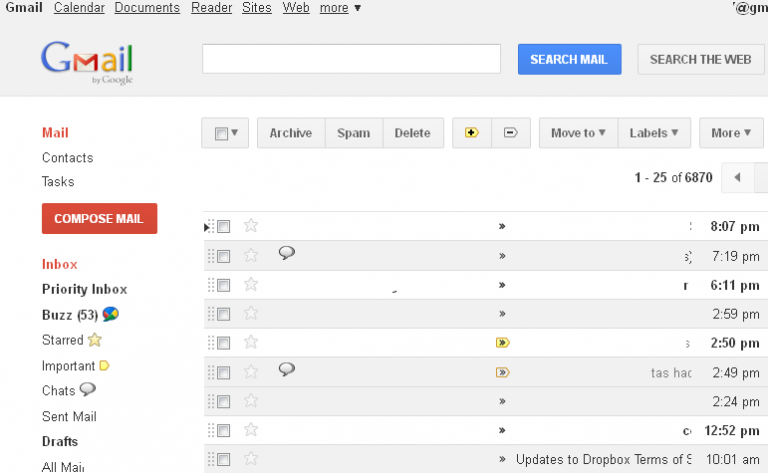Open Buzz (53) in sidebar
768x473 pixels.
click(70, 315)
